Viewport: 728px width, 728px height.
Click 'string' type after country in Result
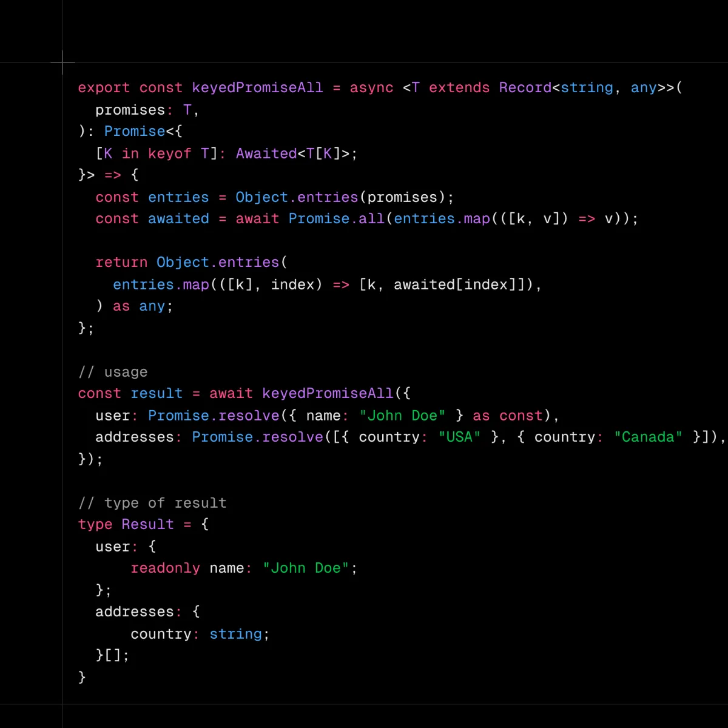[x=235, y=634]
